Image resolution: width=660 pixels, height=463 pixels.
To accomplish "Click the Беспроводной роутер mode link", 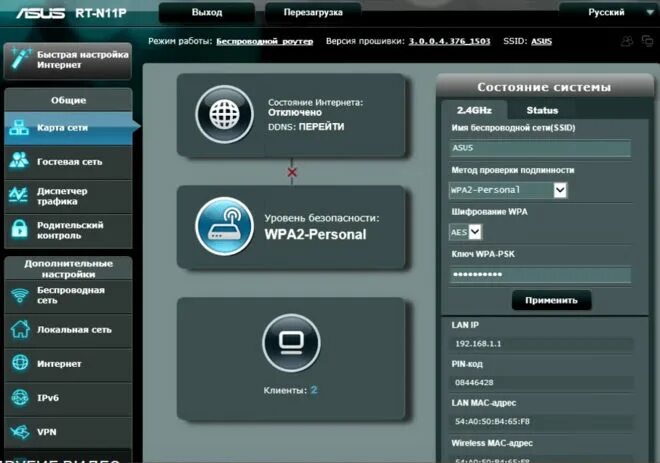I will (x=264, y=41).
